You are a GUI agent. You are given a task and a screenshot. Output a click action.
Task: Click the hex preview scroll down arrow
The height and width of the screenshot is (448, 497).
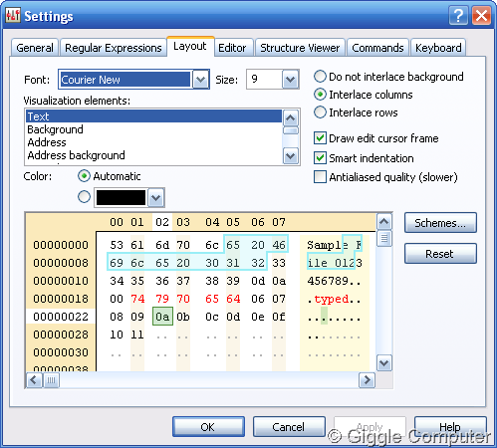pyautogui.click(x=384, y=363)
